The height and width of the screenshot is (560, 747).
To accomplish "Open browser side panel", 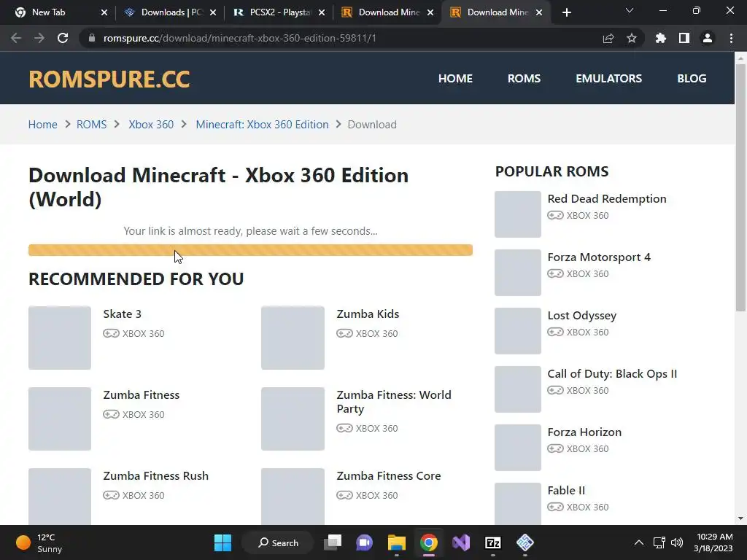I will click(684, 38).
